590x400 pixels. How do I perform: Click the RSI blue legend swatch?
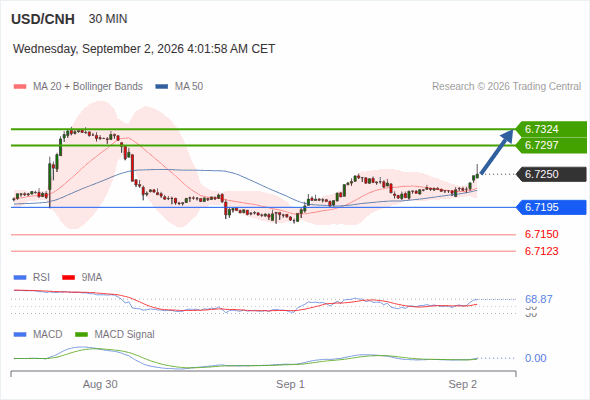pyautogui.click(x=20, y=278)
